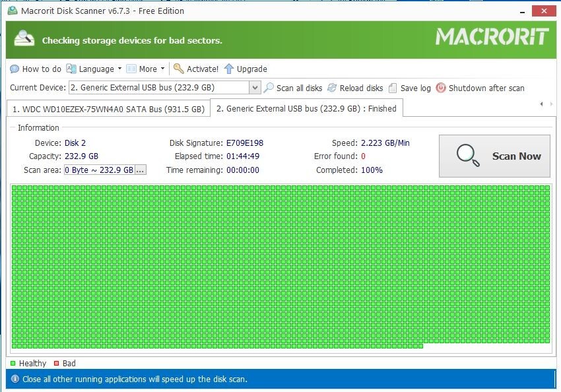Click the Scan all disks magnifier icon
Image resolution: width=561 pixels, height=392 pixels.
pos(269,88)
